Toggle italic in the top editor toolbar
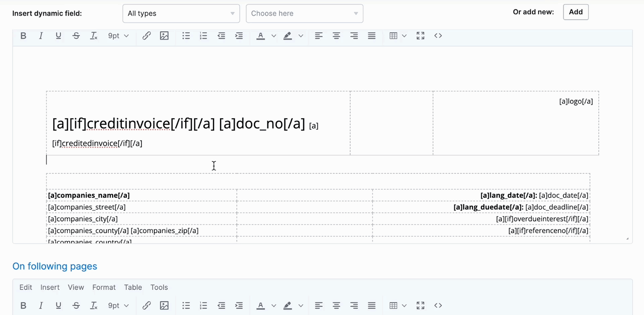 point(41,36)
